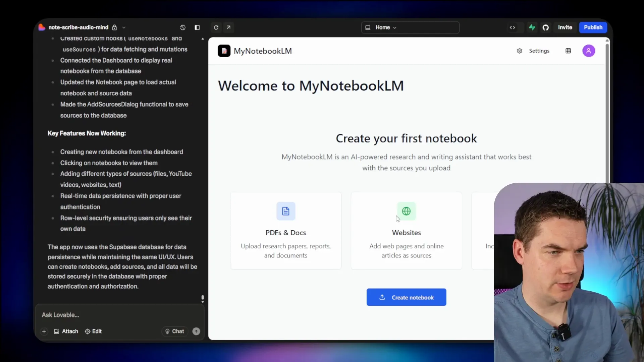Screen dimensions: 644x362
Task: Click 'Key Features Now Working:' heading
Action: [87, 133]
